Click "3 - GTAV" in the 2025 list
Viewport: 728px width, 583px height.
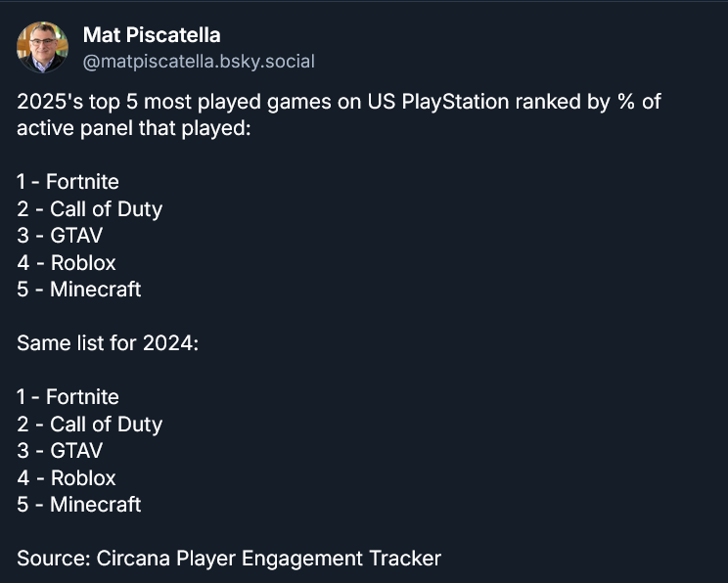coord(60,236)
